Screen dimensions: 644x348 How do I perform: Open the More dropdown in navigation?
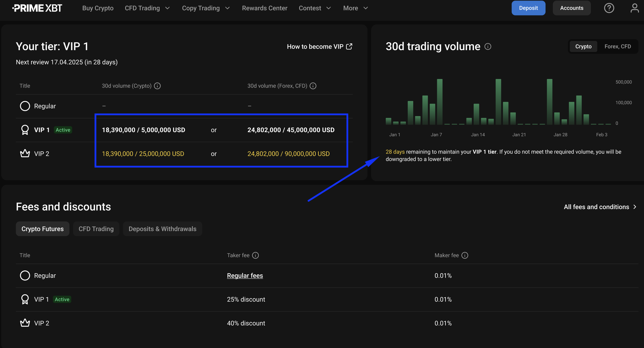coord(355,8)
